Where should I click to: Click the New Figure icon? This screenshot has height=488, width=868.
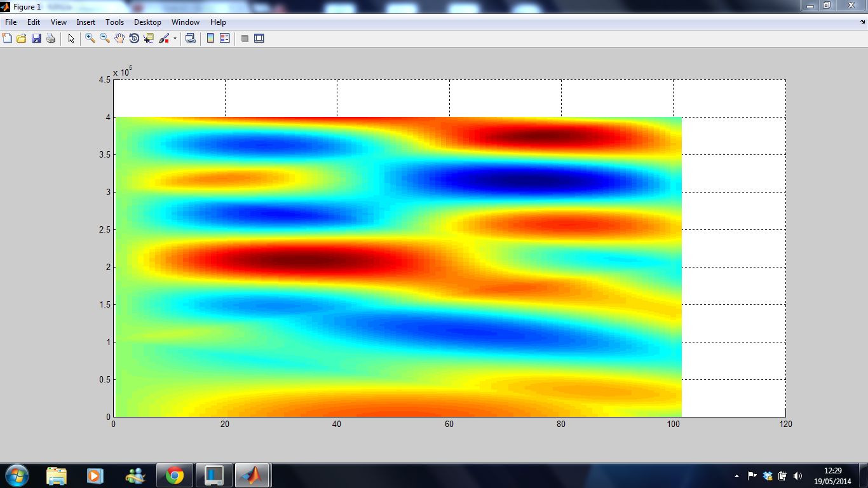[x=8, y=39]
